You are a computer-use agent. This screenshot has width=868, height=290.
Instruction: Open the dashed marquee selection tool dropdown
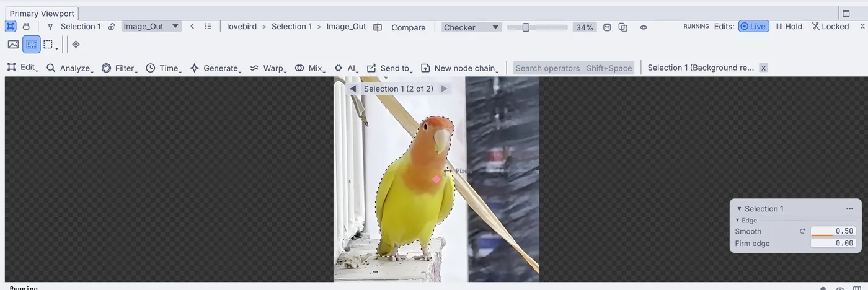click(51, 45)
